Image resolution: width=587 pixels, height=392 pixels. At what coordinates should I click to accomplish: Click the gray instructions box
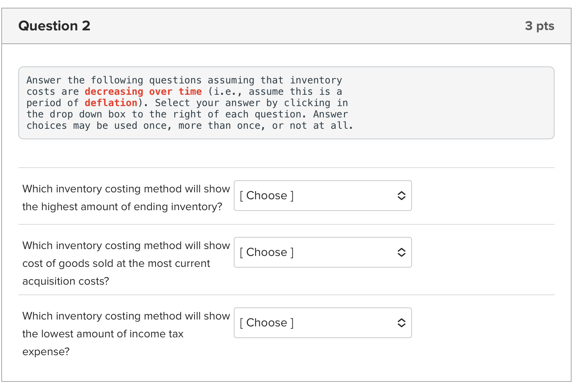click(446, 103)
